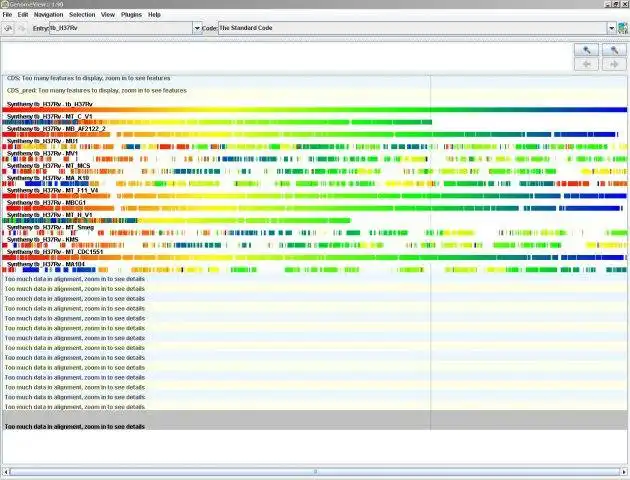This screenshot has height=480, width=630.
Task: Select the Synteny tb_H37Rv - MT_H_V1 label
Action: click(x=50, y=215)
